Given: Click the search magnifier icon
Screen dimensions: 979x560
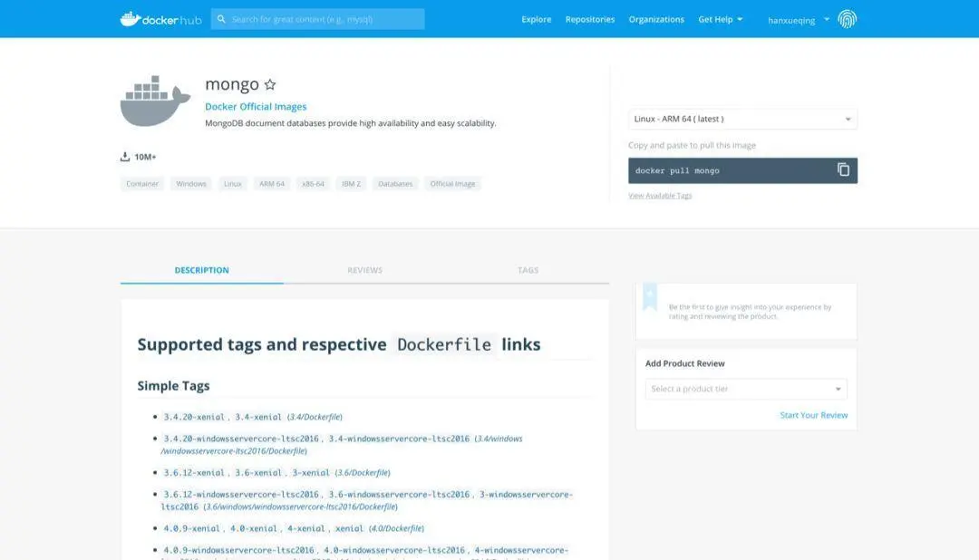Looking at the screenshot, I should tap(221, 19).
